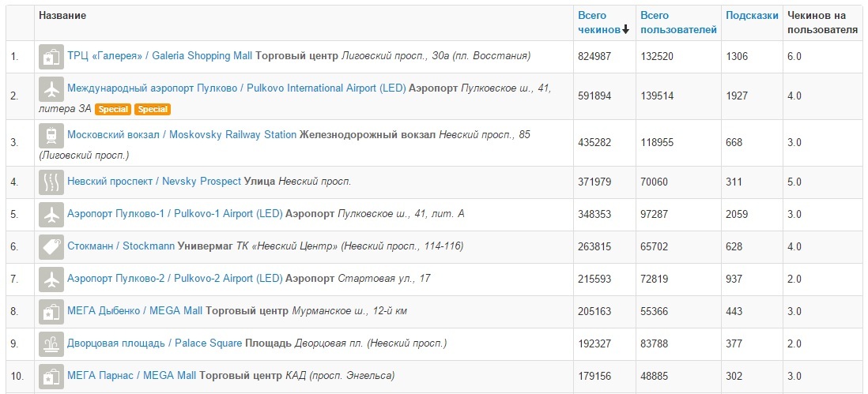Screen dimensions: 868x394
Task: Click the first orange Special badge
Action: coord(114,109)
